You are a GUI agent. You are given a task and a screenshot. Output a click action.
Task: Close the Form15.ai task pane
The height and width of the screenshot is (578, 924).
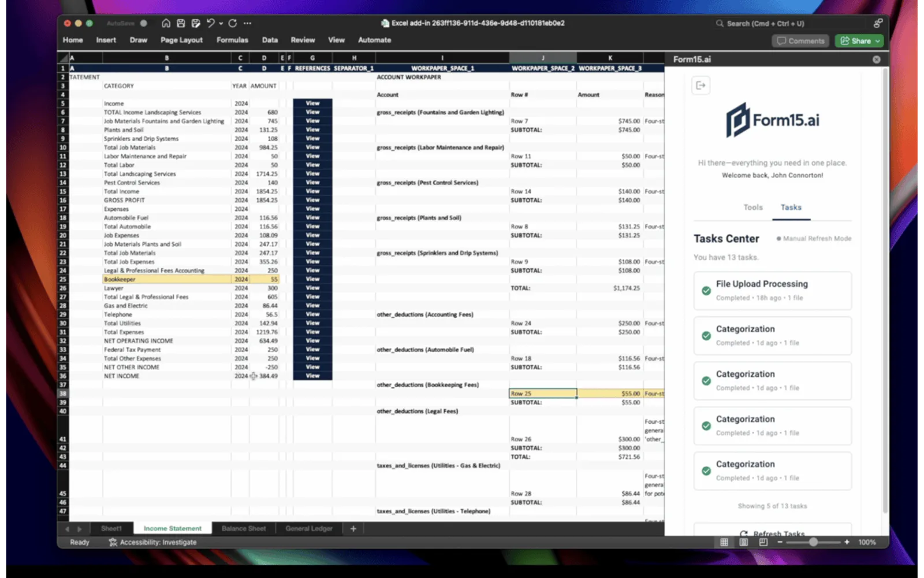tap(877, 60)
